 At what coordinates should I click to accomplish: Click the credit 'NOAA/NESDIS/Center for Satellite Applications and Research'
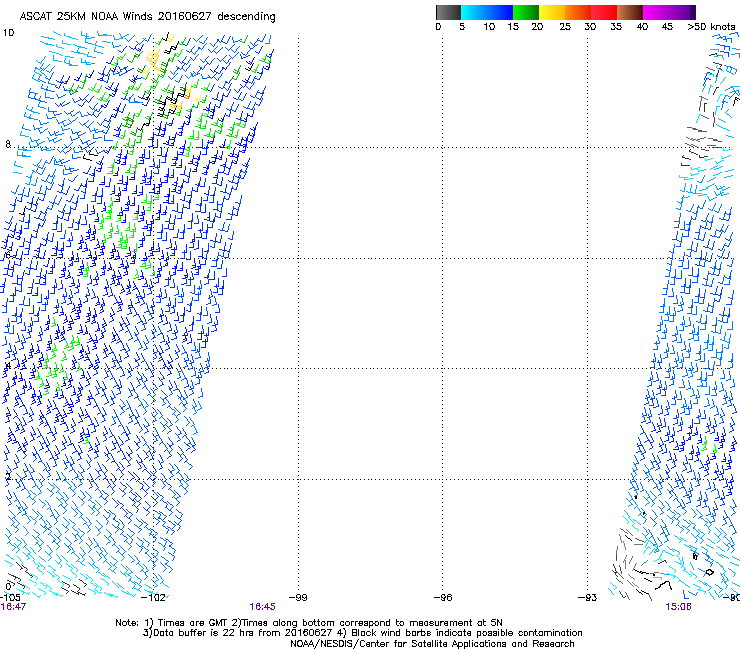pyautogui.click(x=432, y=644)
